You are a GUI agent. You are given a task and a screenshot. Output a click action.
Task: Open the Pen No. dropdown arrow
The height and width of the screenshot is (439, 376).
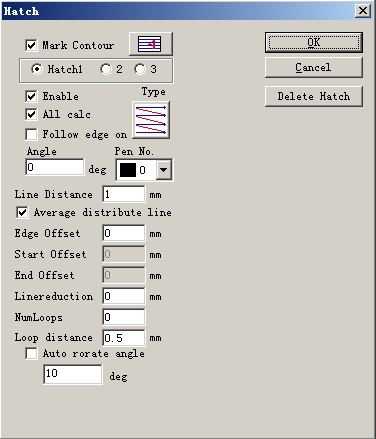(x=164, y=170)
